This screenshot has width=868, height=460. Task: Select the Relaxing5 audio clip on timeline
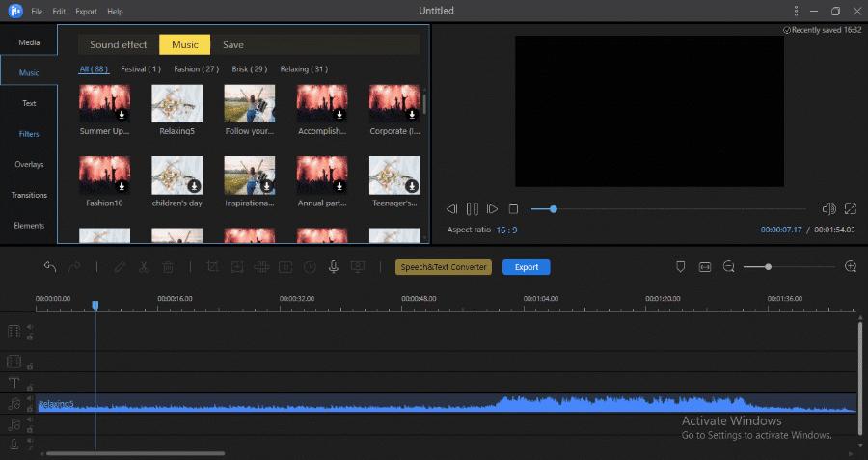[447, 403]
